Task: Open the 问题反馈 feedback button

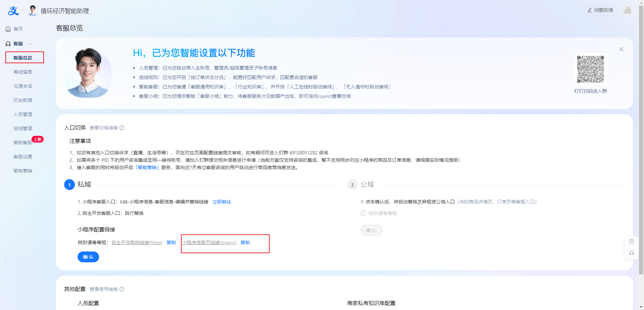Action: pos(600,10)
